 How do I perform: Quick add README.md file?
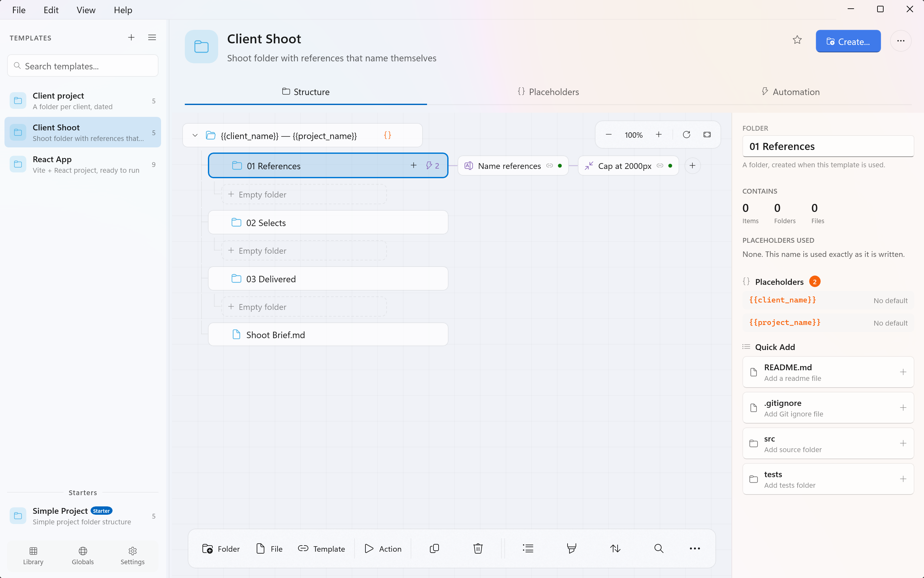(828, 372)
